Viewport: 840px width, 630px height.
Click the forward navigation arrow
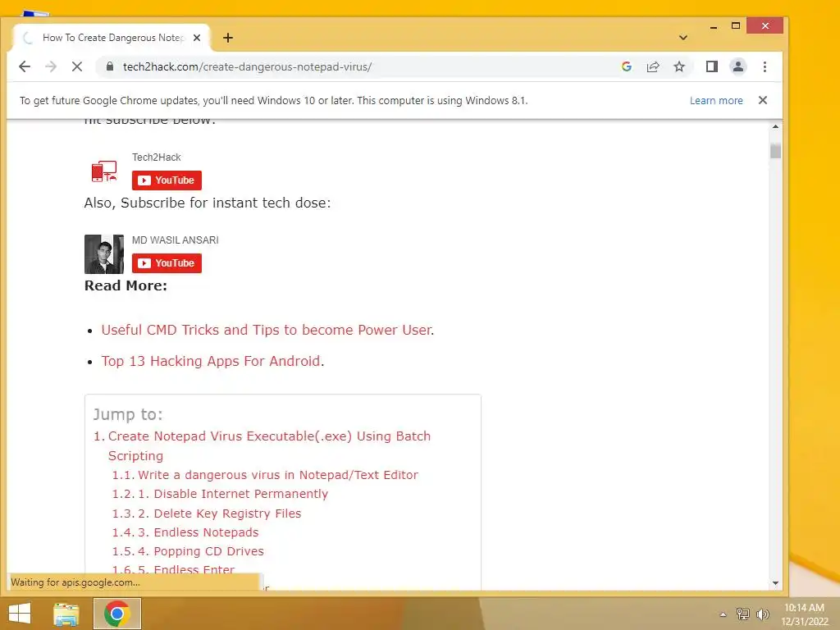point(51,66)
